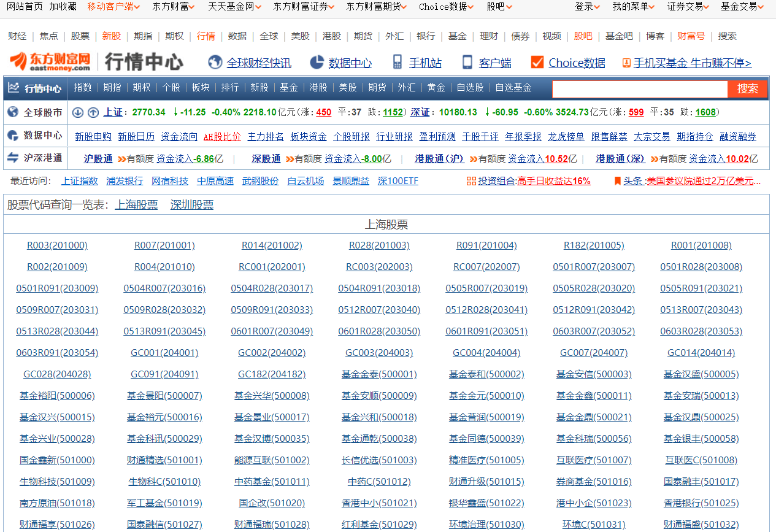Click the orange grid icon before 投资组合

(x=471, y=181)
